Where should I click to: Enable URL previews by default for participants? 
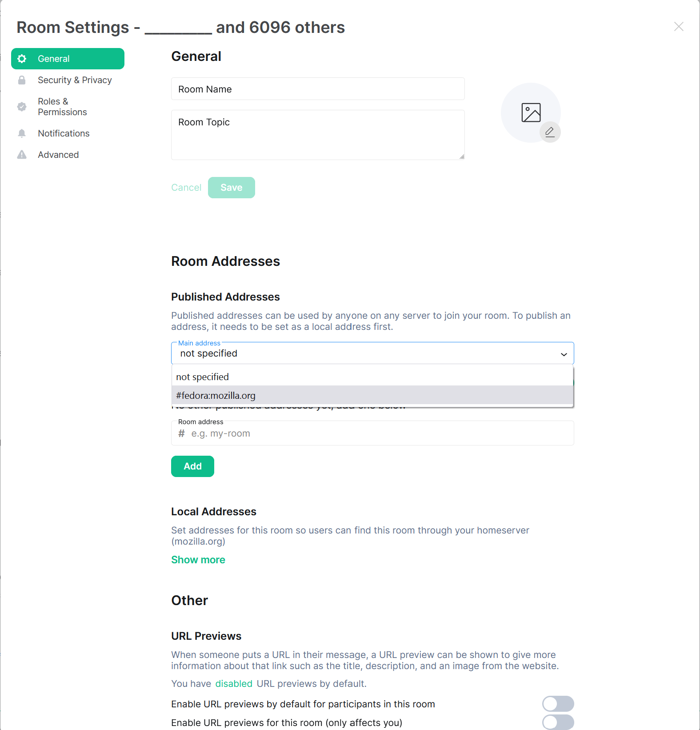click(558, 704)
